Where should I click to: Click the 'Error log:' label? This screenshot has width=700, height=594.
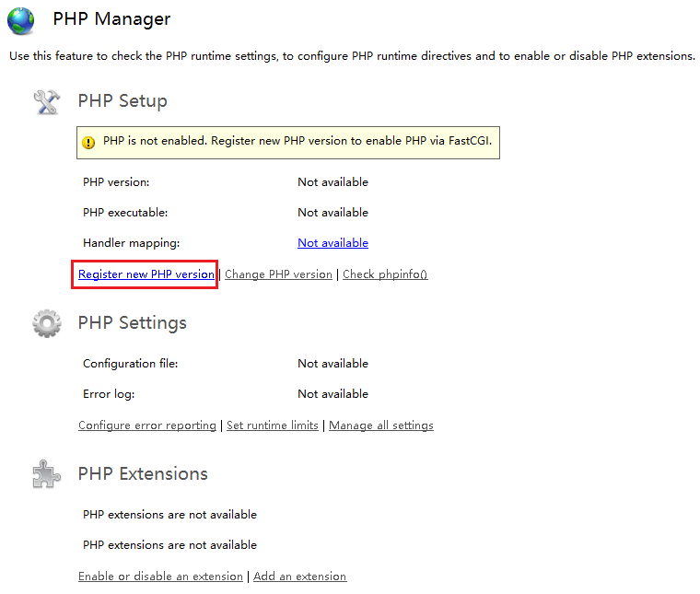(x=109, y=394)
